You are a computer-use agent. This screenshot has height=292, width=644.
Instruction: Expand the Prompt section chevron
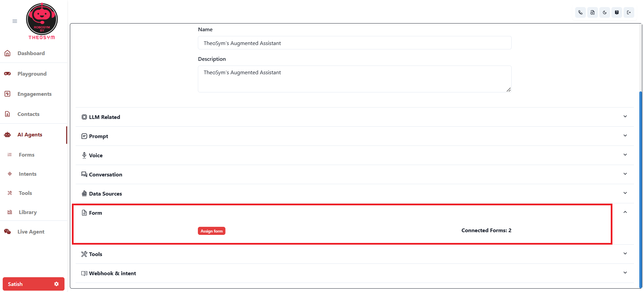pos(625,135)
